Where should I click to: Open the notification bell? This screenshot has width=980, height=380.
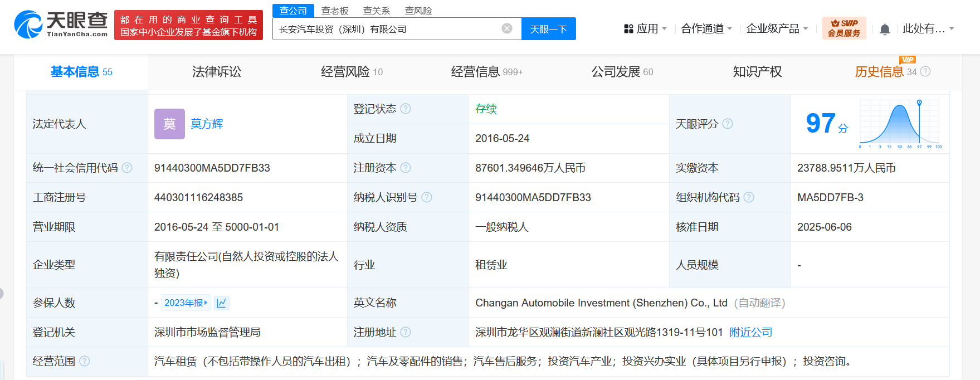[x=884, y=30]
